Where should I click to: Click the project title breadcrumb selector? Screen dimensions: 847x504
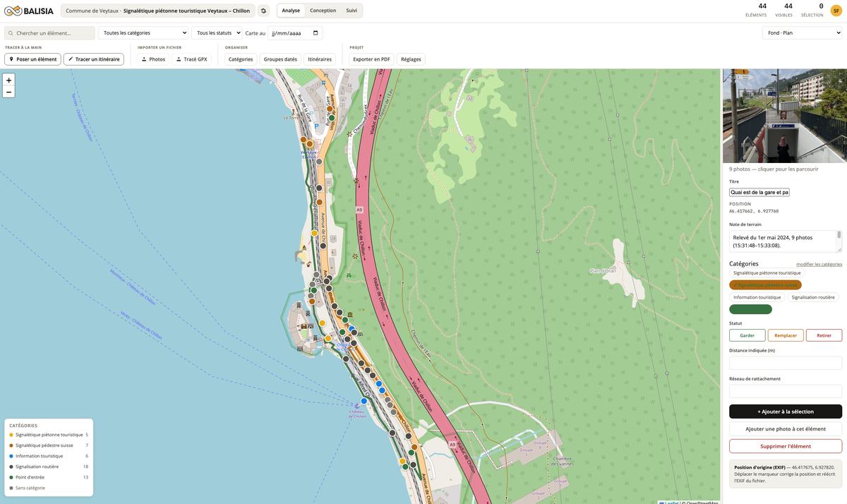point(157,11)
